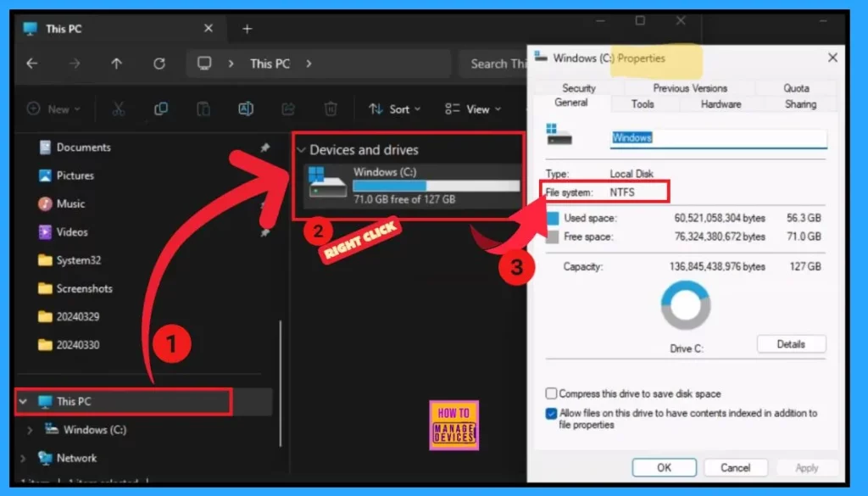Uncheck Allow files to have contents indexed
The width and height of the screenshot is (868, 496).
[551, 414]
